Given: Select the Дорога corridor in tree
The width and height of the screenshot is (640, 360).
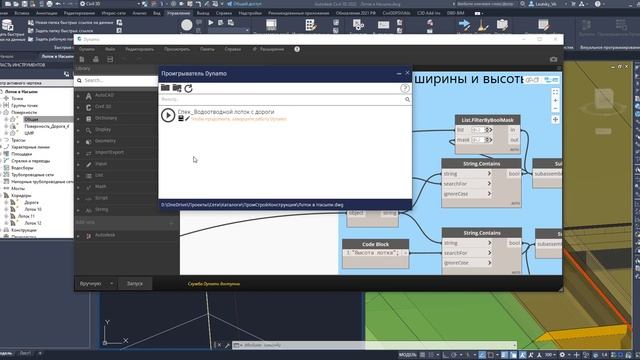Looking at the screenshot, I should pyautogui.click(x=31, y=202).
